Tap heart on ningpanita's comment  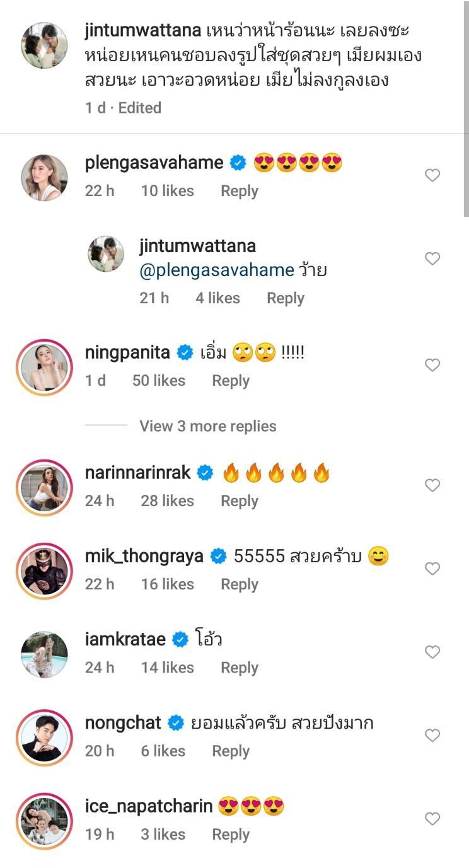coord(432,365)
